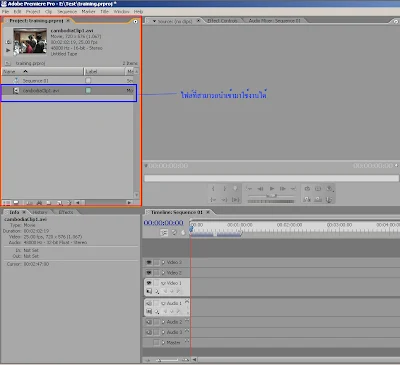Mute Audio 2 track speaker toggle
400x365 pixels.
tap(149, 322)
